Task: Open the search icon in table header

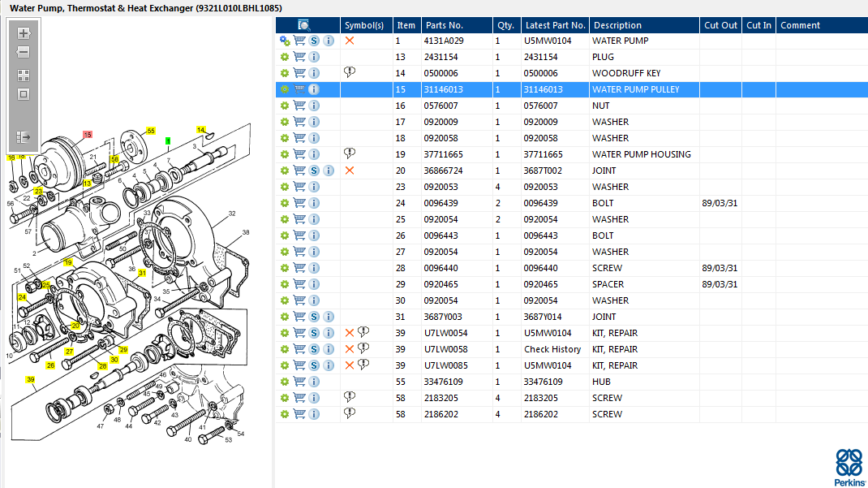Action: [304, 25]
